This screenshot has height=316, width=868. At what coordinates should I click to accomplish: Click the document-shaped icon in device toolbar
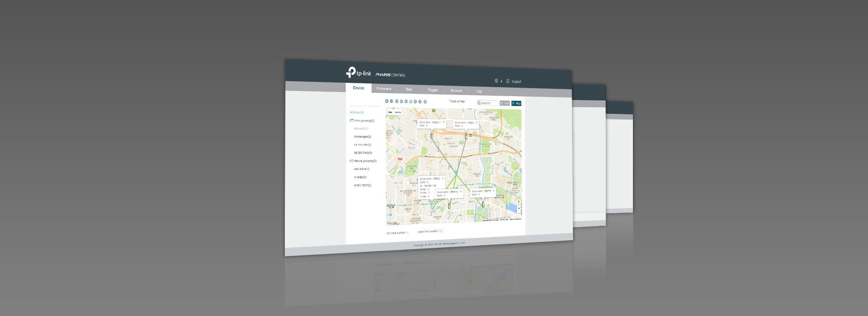click(x=401, y=101)
